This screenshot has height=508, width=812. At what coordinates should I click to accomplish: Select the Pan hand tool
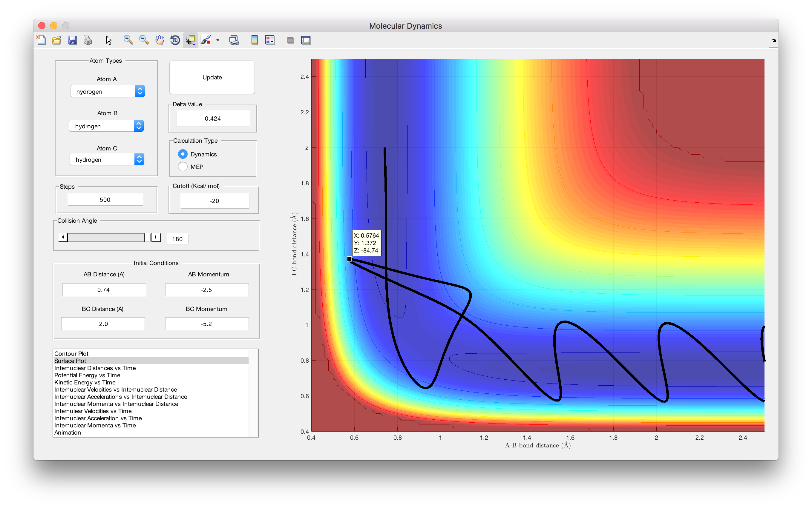point(159,40)
